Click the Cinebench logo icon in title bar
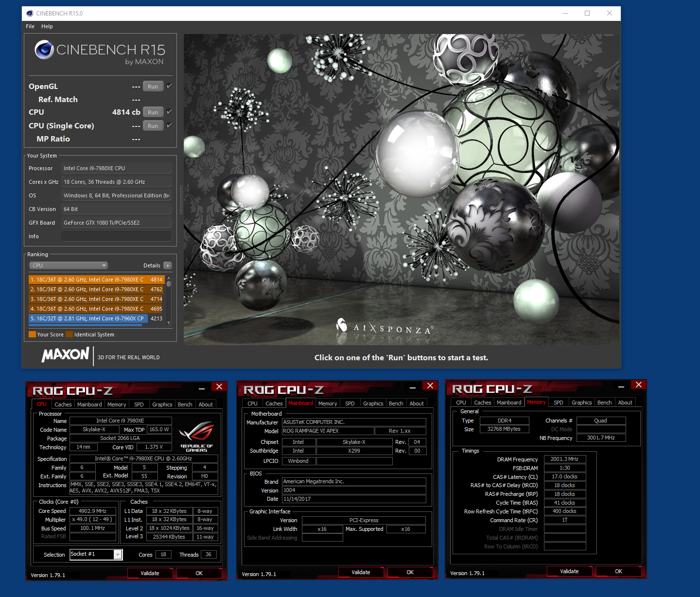 pos(30,13)
